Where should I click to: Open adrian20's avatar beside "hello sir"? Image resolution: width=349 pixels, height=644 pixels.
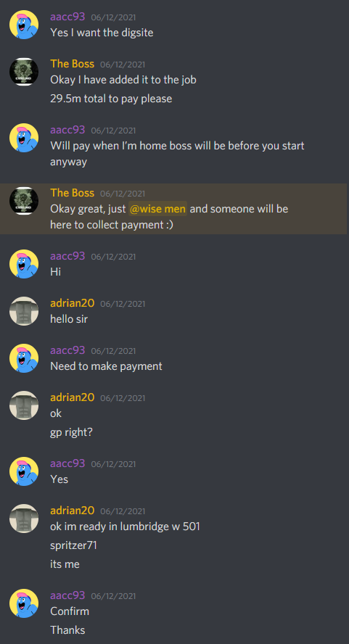[x=24, y=311]
